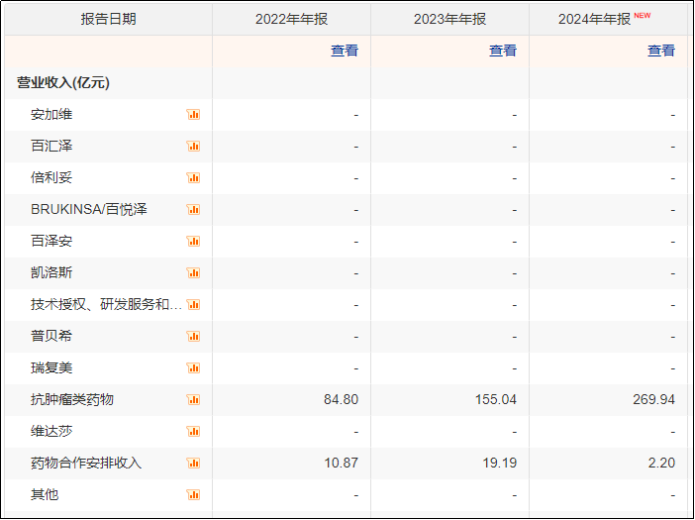Show chart for 技术授权、研发服务 row

(193, 305)
